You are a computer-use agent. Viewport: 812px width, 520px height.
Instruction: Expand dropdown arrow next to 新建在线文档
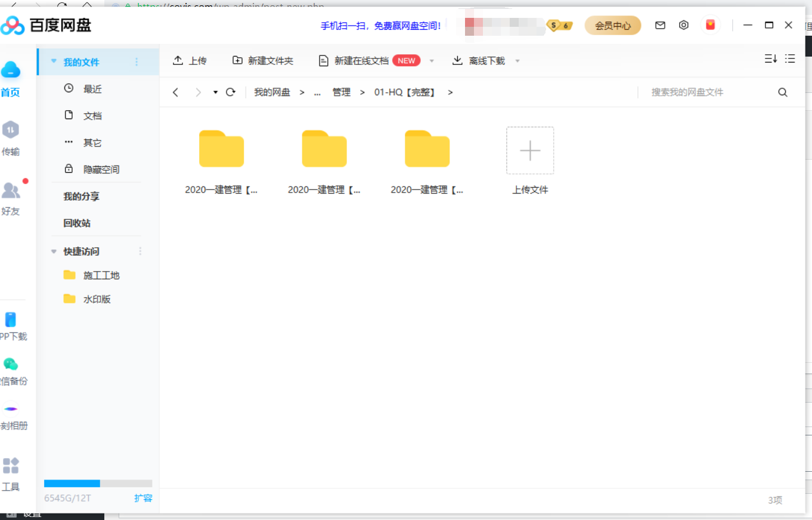point(432,61)
